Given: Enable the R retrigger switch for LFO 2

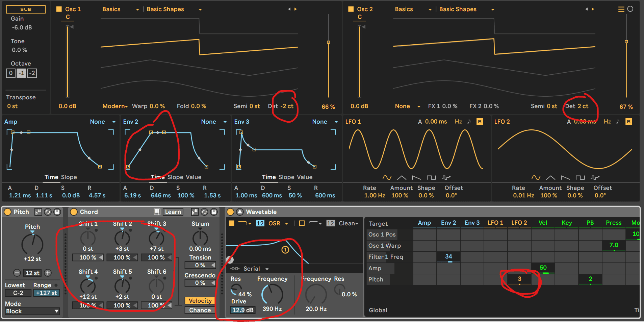Looking at the screenshot, I should pos(628,121).
